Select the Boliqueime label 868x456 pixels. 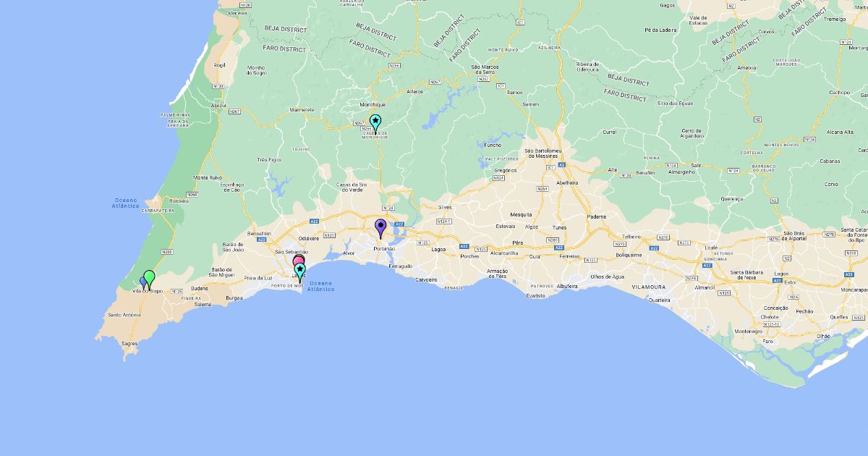(x=628, y=255)
